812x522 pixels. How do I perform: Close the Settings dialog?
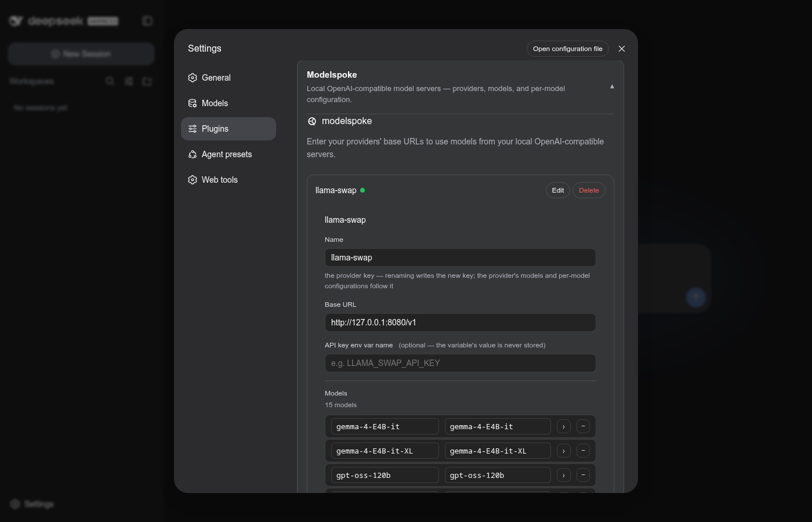[x=622, y=49]
